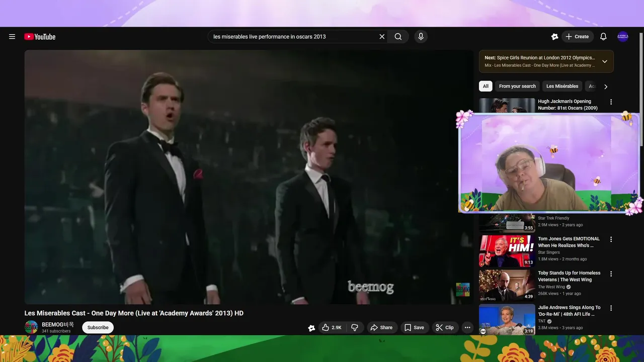Open Tom Jones Gets EMOTIONAL thumbnail
Image resolution: width=644 pixels, height=362 pixels.
click(x=507, y=251)
